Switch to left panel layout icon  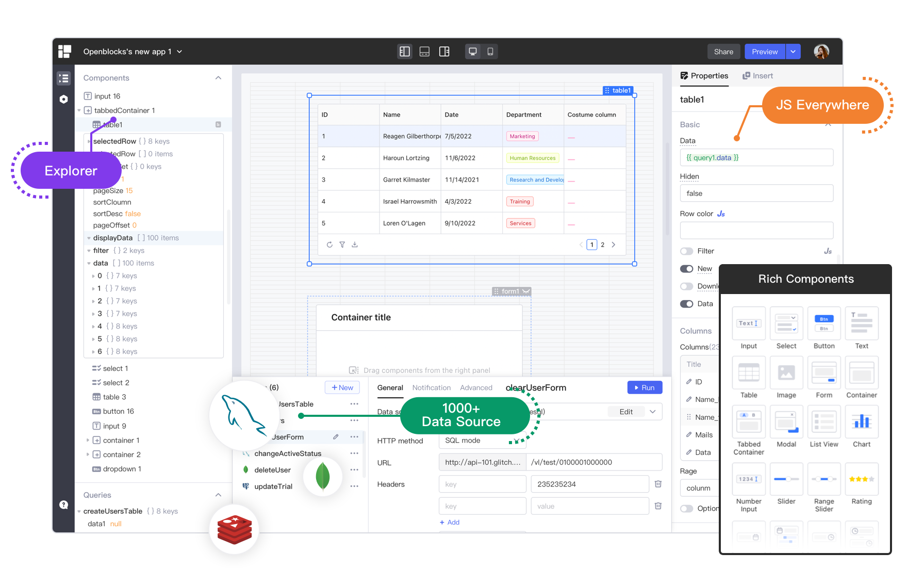(x=405, y=52)
